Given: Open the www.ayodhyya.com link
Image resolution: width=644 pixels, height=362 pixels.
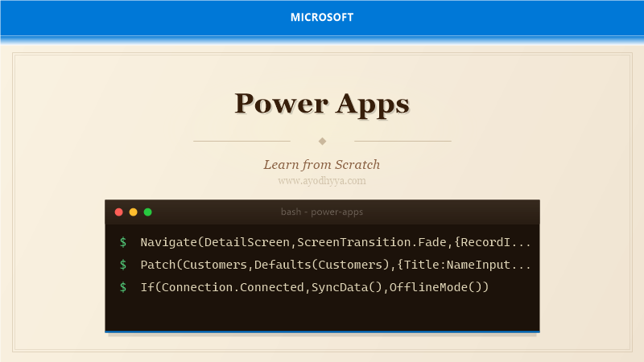Looking at the screenshot, I should point(322,180).
